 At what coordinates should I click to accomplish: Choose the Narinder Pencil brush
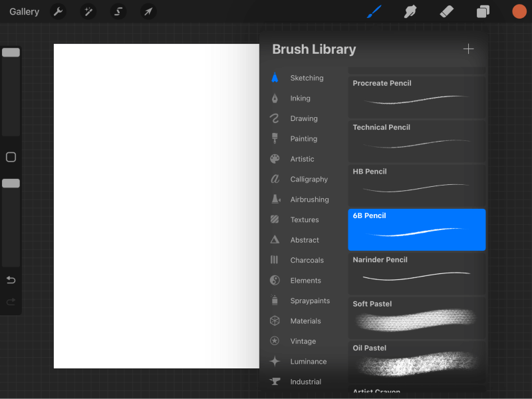[417, 274]
